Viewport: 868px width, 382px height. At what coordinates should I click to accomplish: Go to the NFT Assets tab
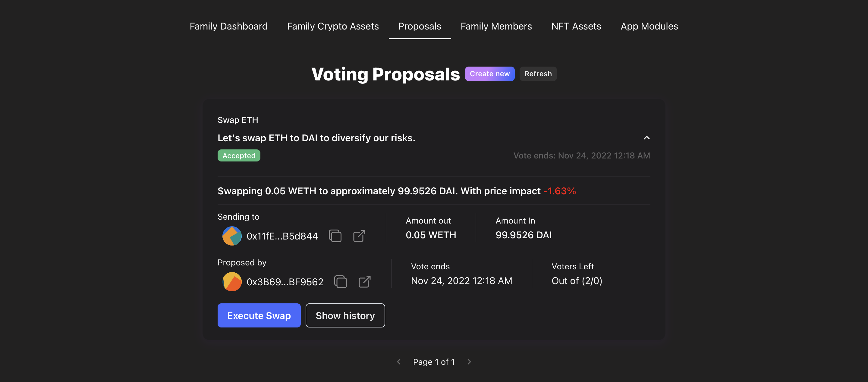pyautogui.click(x=576, y=26)
